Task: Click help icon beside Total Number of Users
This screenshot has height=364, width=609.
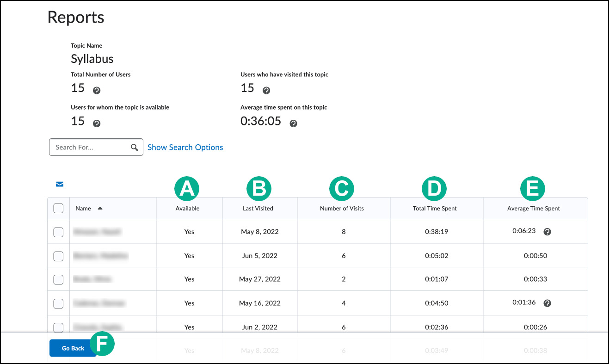Action: tap(97, 91)
